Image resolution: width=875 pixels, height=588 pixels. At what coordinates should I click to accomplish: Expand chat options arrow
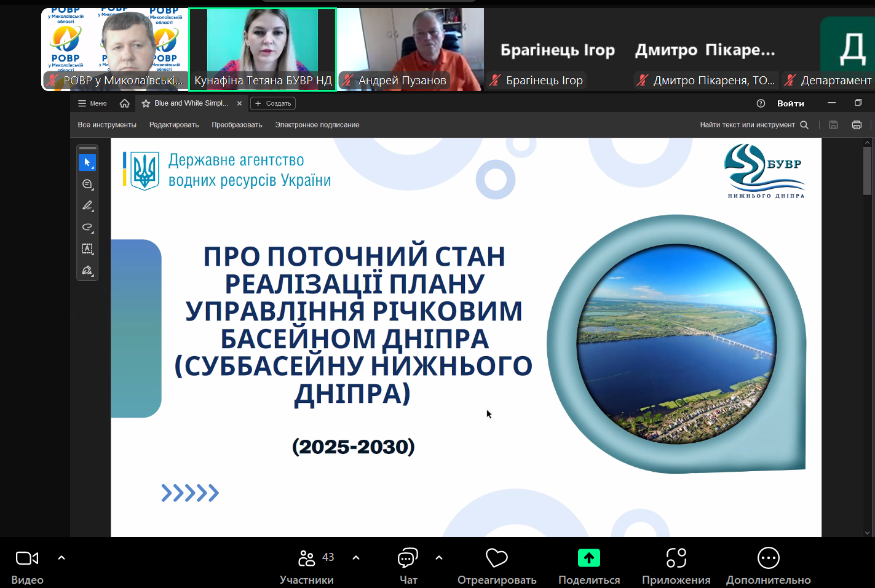click(x=439, y=558)
